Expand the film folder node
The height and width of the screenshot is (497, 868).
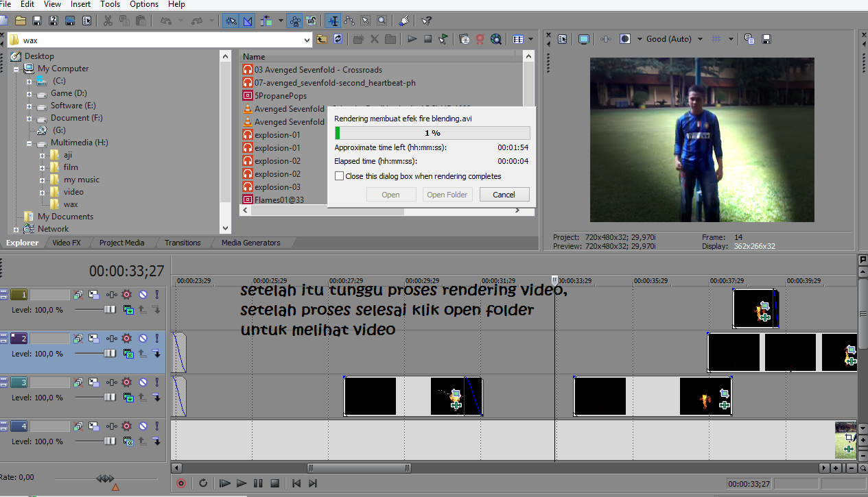[43, 167]
